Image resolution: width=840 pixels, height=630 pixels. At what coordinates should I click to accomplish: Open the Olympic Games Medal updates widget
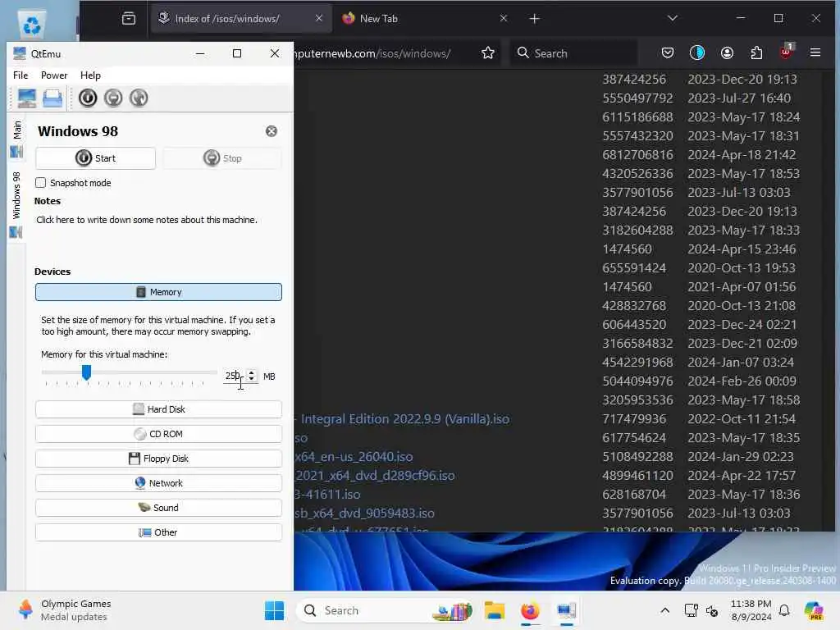[64, 610]
